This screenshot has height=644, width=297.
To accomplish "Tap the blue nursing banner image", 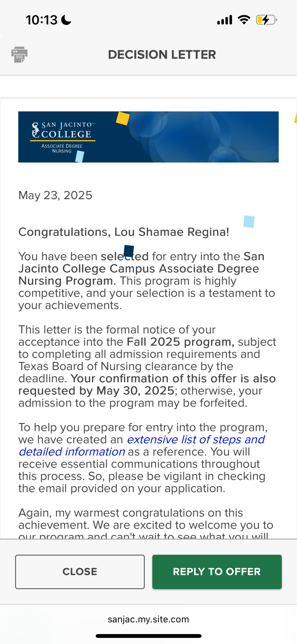I will (148, 137).
